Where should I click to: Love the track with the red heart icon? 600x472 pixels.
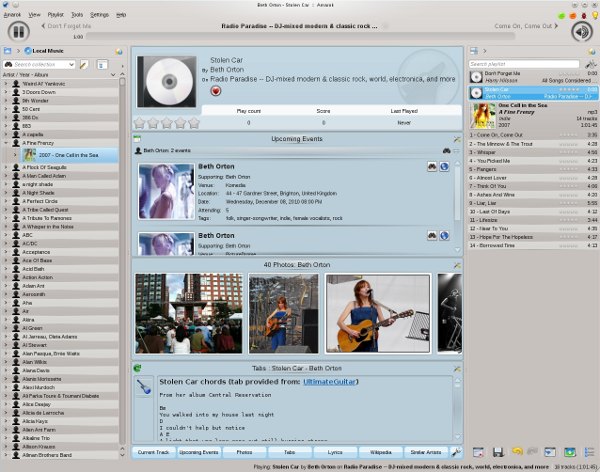(215, 90)
